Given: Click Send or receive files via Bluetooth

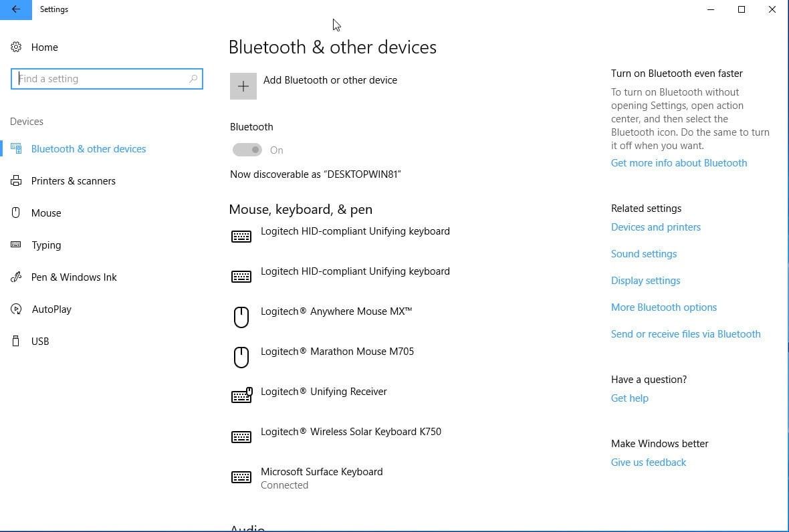Looking at the screenshot, I should click(x=685, y=334).
